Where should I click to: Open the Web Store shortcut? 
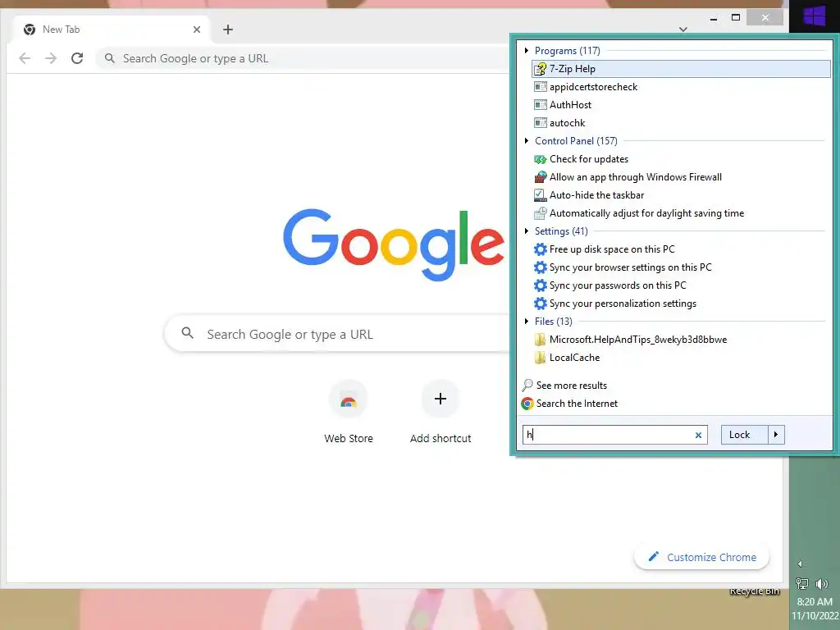coord(348,412)
